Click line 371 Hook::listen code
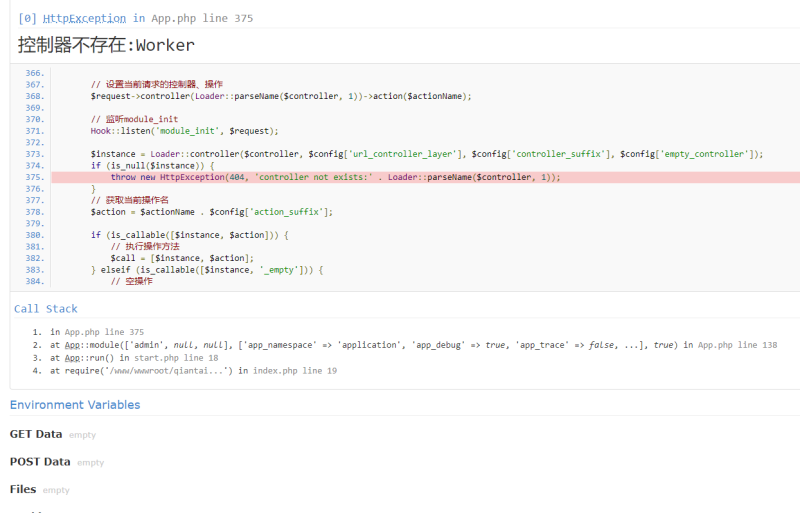This screenshot has width=800, height=513. [x=185, y=131]
